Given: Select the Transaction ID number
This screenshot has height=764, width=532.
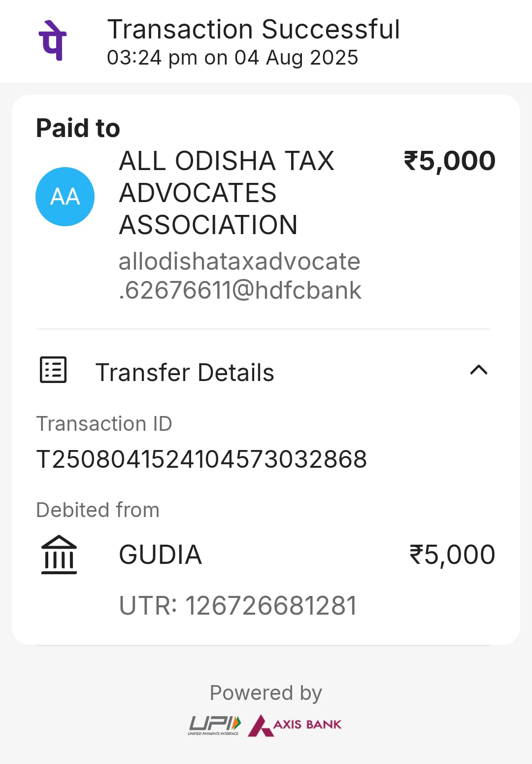Looking at the screenshot, I should [201, 459].
